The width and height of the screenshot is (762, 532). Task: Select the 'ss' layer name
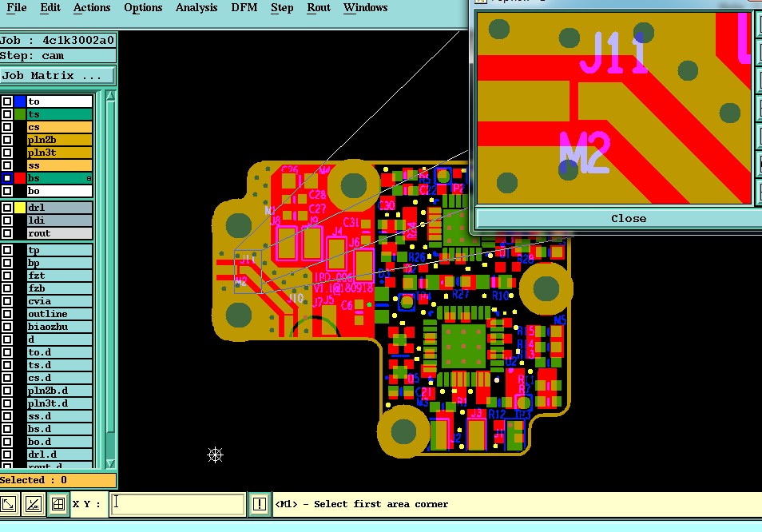pyautogui.click(x=59, y=165)
